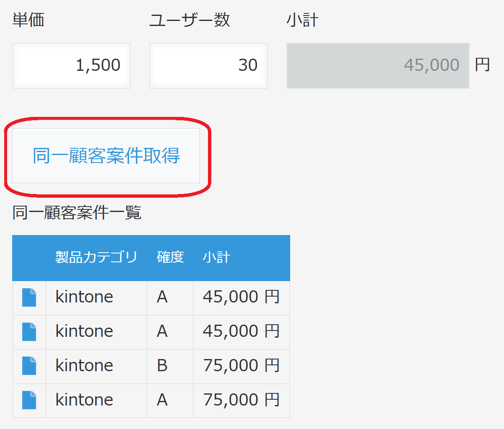
Task: Select the A cell in last table row
Action: [170, 401]
